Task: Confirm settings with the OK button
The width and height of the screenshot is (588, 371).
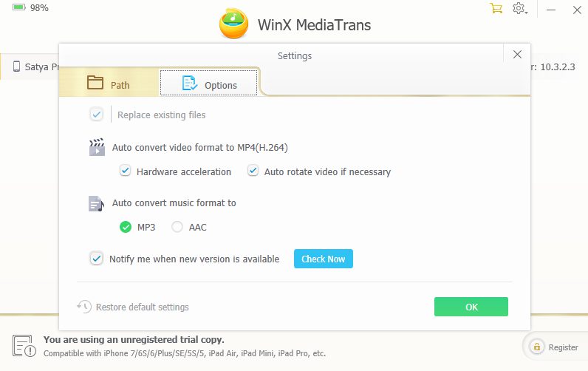Action: tap(471, 307)
